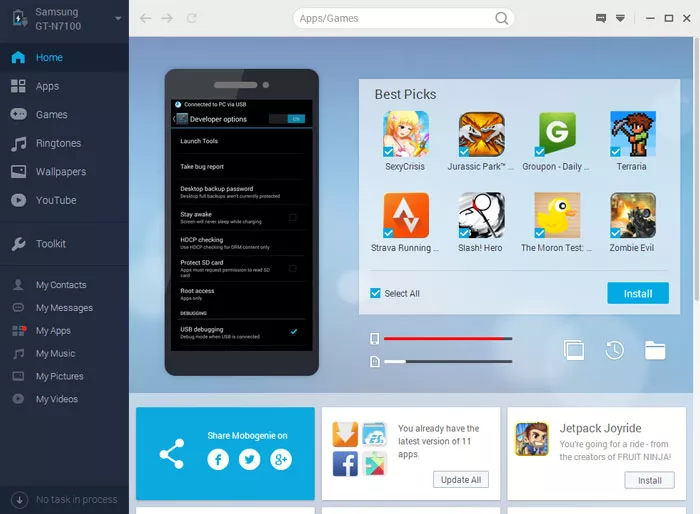Open the Home section in sidebar
Viewport: 700px width, 514px height.
(x=64, y=57)
